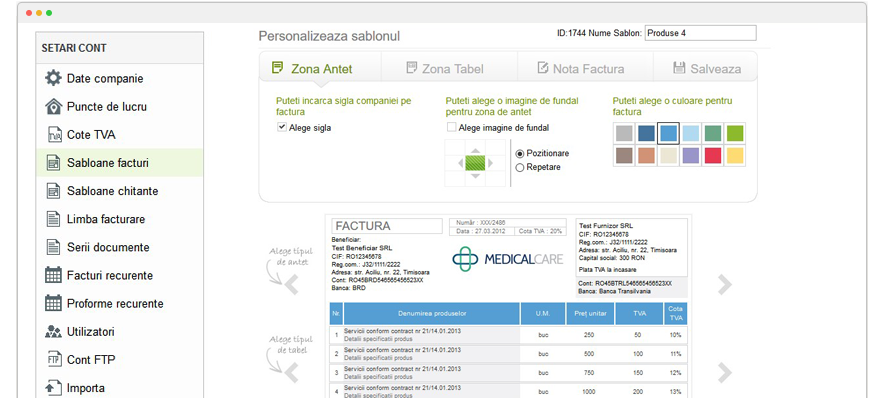This screenshot has height=398, width=885.
Task: Focus the Nume Sablon input field
Action: (x=700, y=33)
